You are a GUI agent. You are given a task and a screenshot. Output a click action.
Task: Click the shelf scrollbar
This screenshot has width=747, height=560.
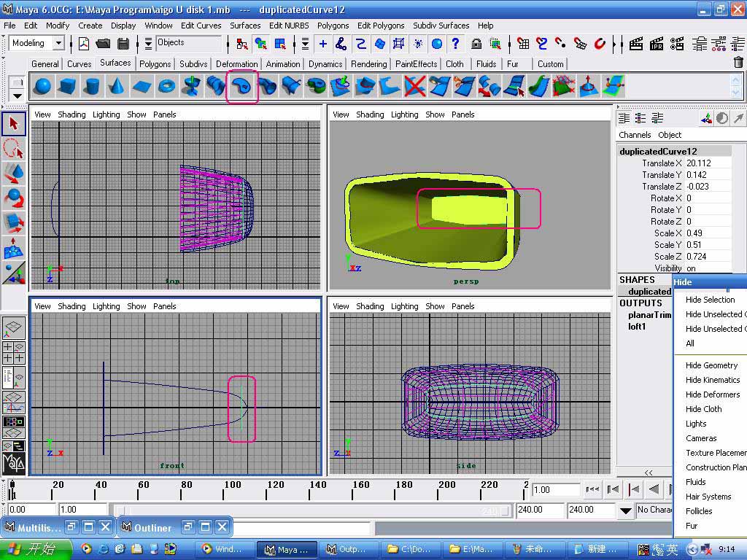click(736, 86)
